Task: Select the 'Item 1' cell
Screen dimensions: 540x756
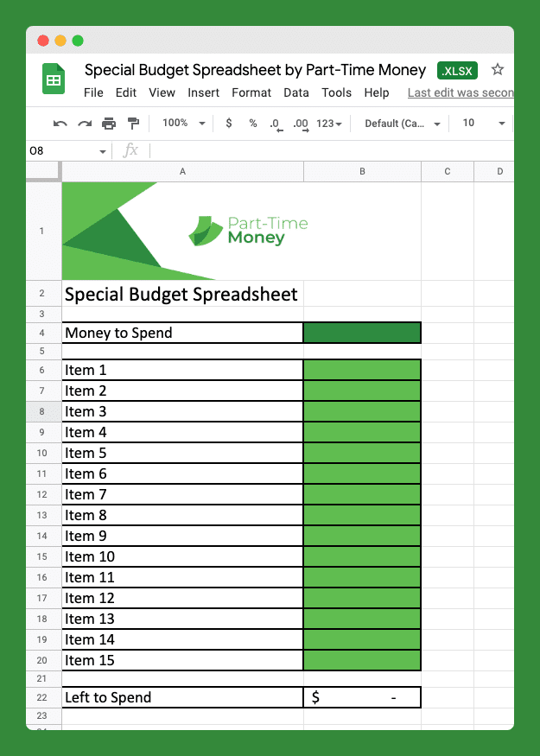Action: 182,370
